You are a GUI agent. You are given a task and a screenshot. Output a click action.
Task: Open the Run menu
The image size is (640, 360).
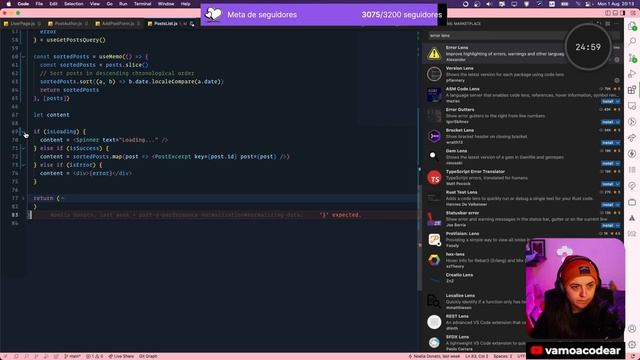(x=123, y=4)
